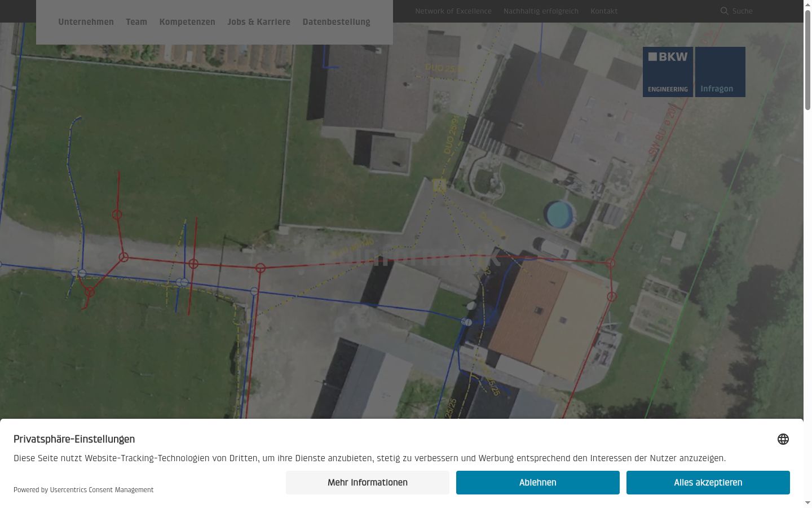Open the Nachhaltig erfolgreich link
Screen dimensions: 812x508
coord(541,11)
